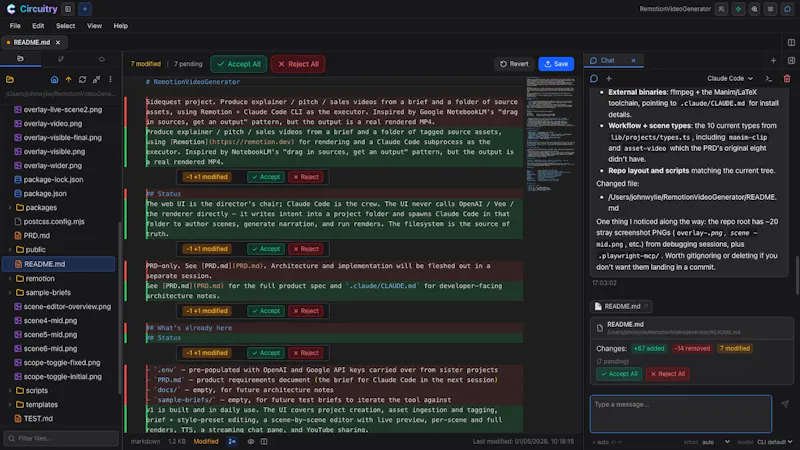The height and width of the screenshot is (450, 800).
Task: Start a new chat with the plus icon
Action: (609, 79)
